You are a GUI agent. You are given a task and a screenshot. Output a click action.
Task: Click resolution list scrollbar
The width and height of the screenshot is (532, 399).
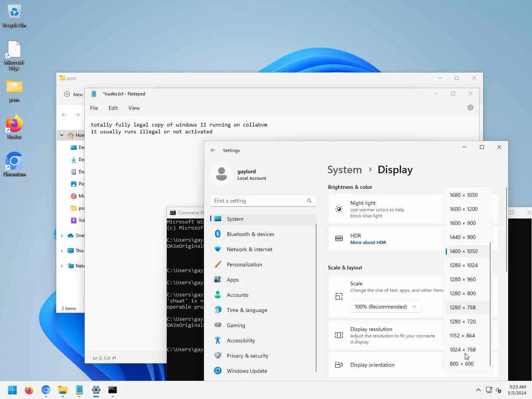(490, 304)
